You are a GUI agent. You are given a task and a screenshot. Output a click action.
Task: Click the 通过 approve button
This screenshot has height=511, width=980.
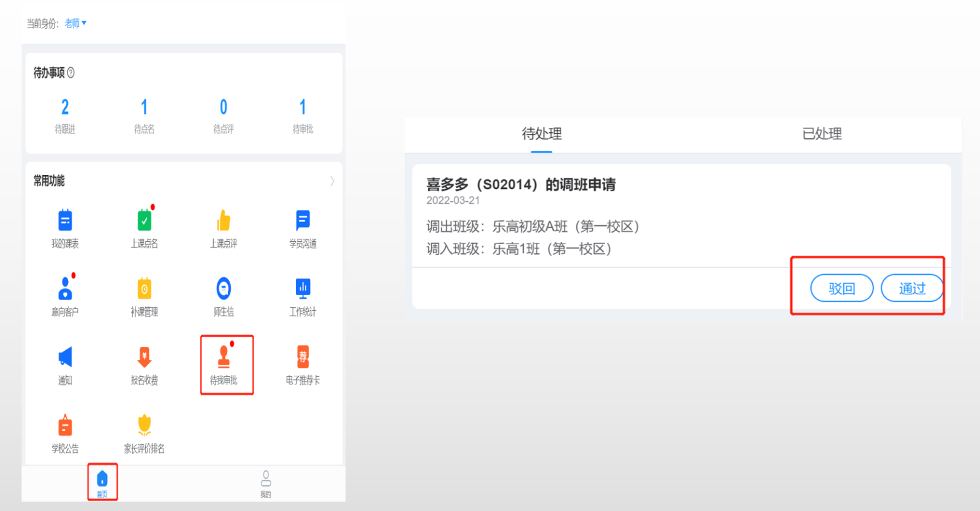[912, 288]
